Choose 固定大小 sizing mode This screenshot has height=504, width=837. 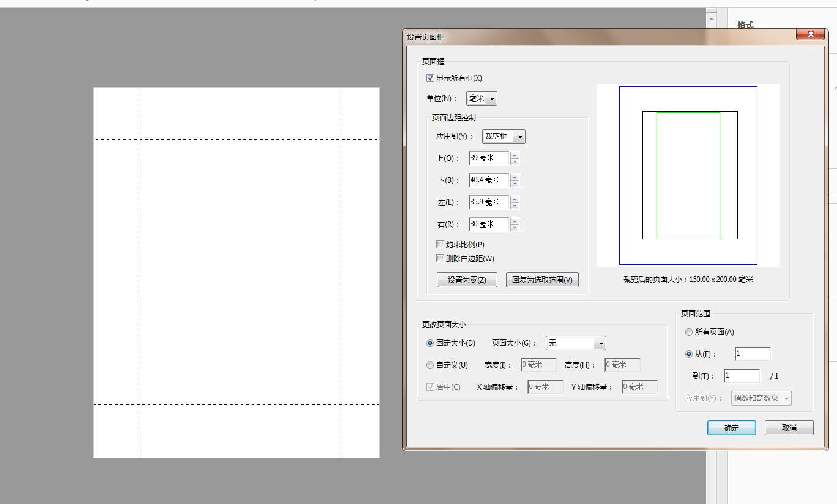tap(430, 343)
